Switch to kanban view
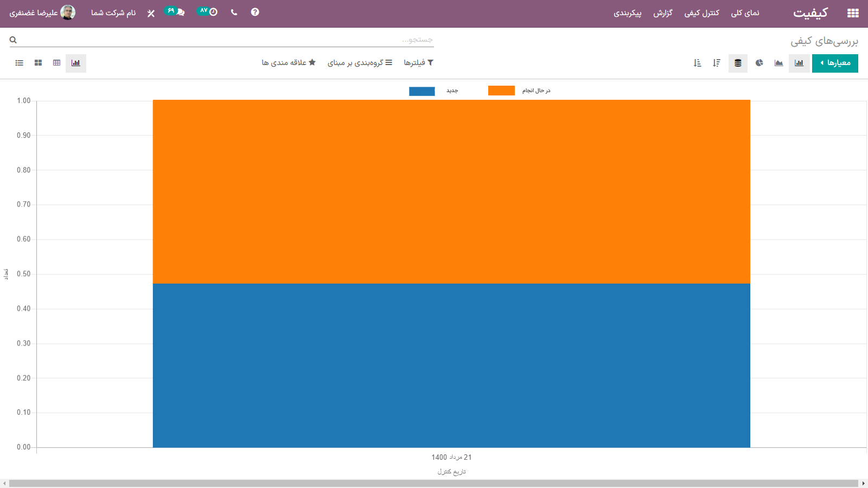This screenshot has width=868, height=488. point(38,63)
